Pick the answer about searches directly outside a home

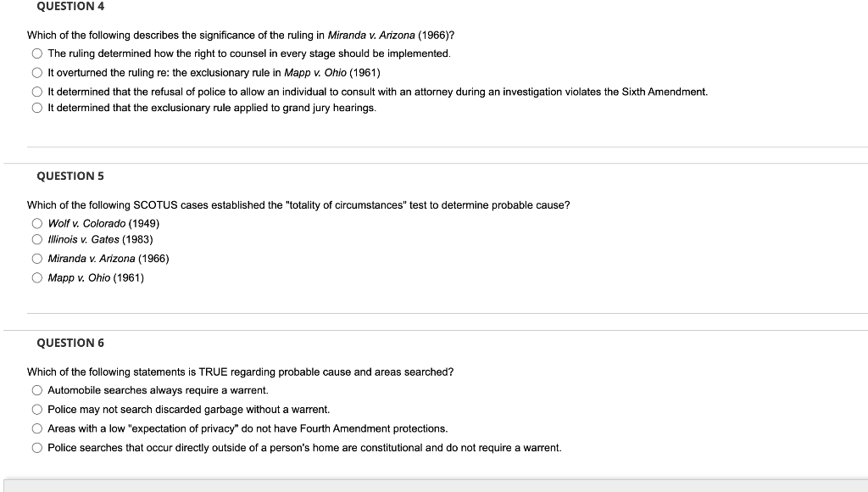[37, 447]
